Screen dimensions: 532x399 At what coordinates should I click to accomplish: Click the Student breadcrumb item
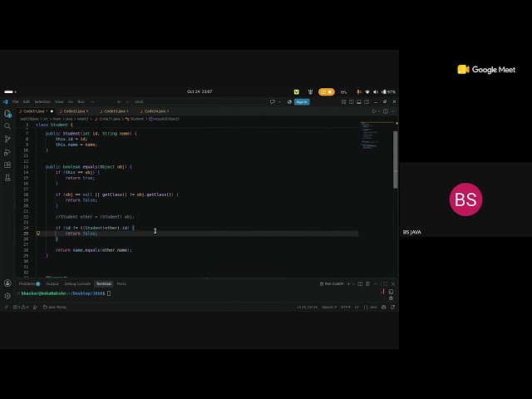tap(135, 119)
